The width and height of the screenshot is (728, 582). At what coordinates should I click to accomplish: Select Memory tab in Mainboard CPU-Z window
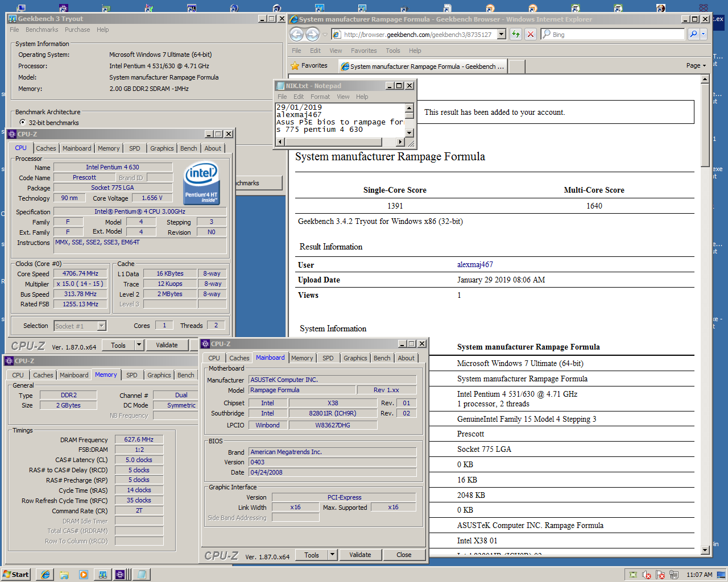[302, 358]
